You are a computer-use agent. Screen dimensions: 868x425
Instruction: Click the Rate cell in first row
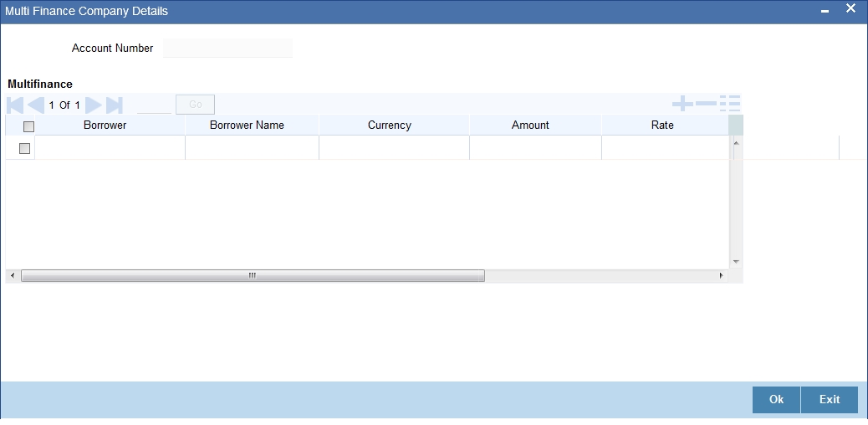point(666,148)
